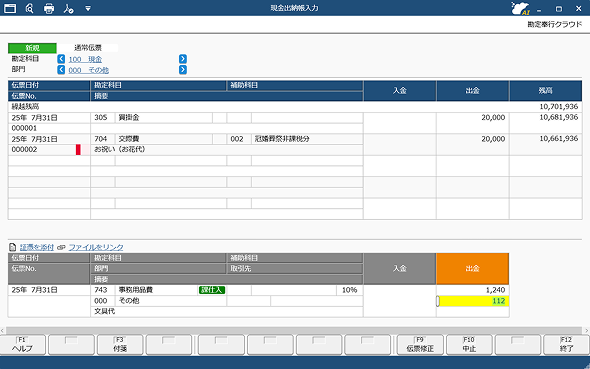This screenshot has height=369, width=590.
Task: Click slip number 000002
Action: click(24, 149)
